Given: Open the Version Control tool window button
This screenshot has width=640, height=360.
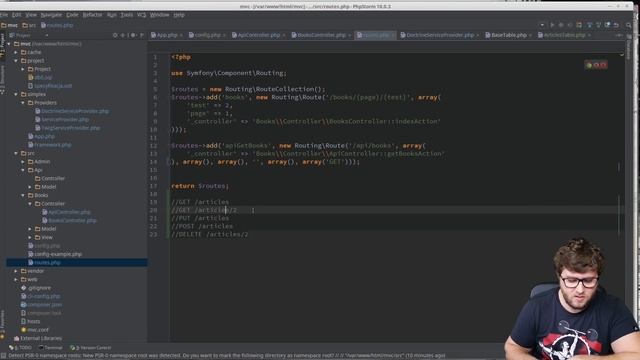Looking at the screenshot, I should pyautogui.click(x=91, y=348).
